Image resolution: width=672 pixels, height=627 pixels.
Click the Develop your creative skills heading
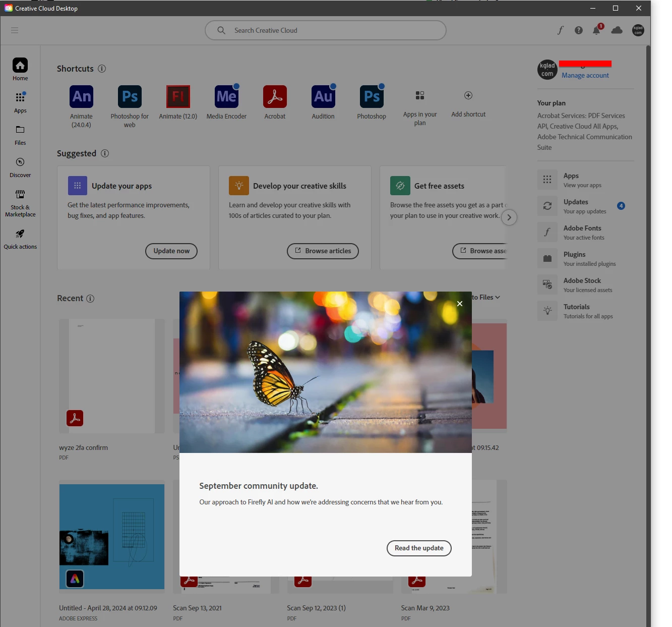point(299,186)
